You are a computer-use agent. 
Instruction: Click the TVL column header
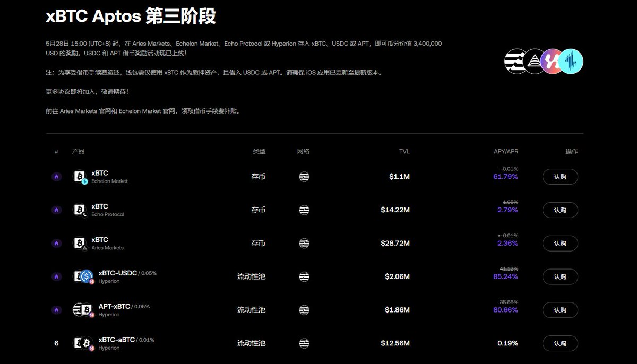point(404,151)
